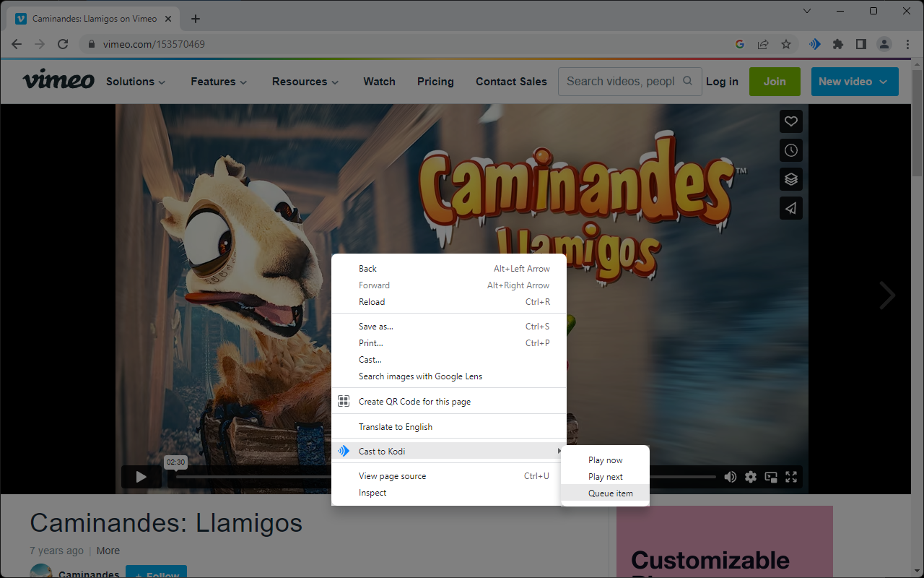
Task: Like the video with the heart icon
Action: click(x=791, y=121)
